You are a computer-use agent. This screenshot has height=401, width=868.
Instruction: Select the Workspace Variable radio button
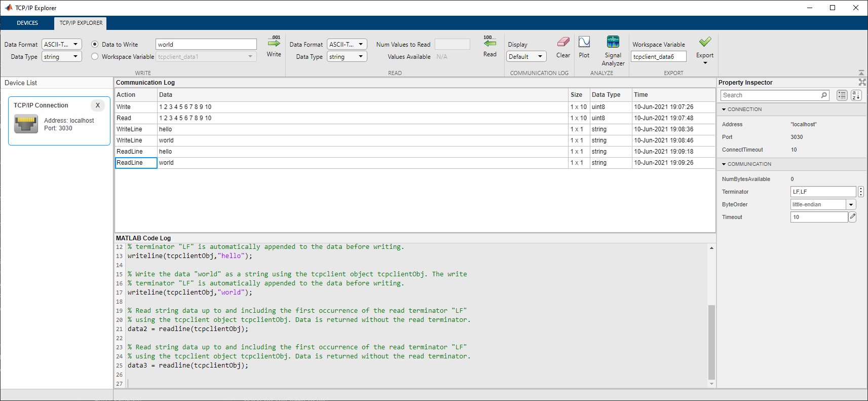(95, 57)
